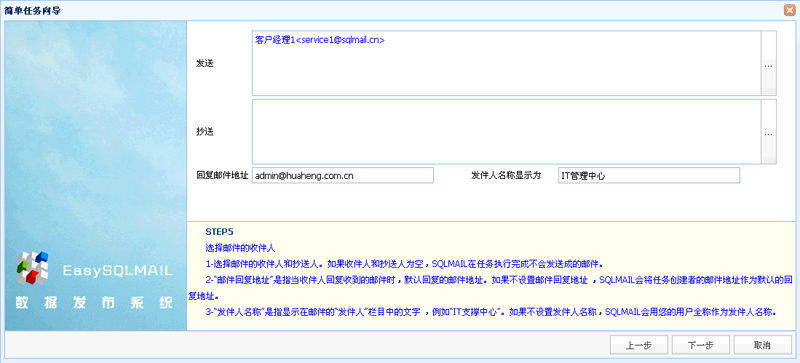Cancel the wizard via 取消 button

(762, 345)
